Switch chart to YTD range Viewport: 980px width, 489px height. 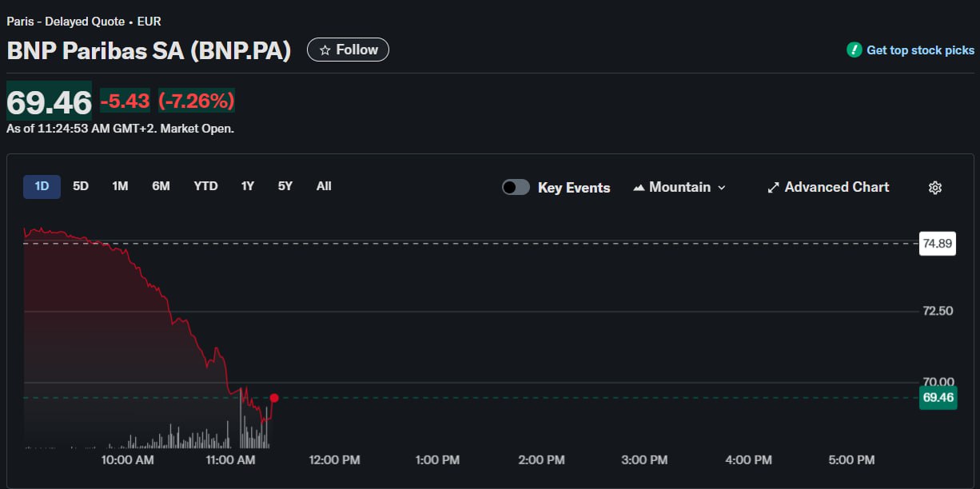point(205,186)
